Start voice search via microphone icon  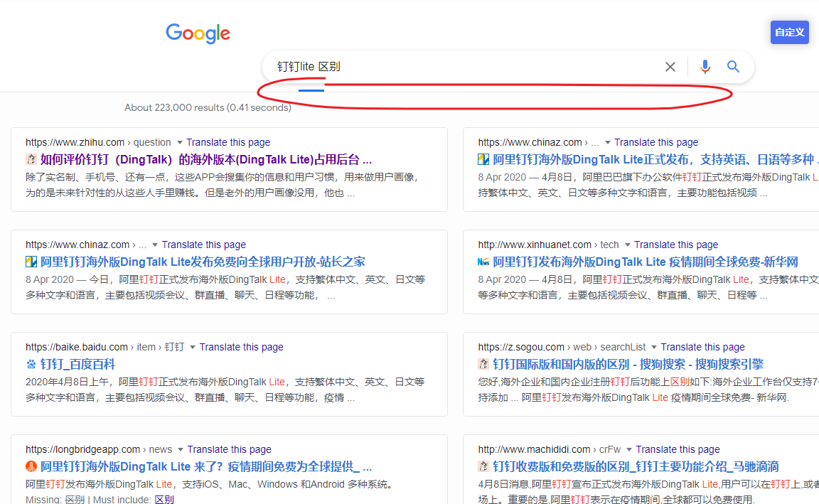pyautogui.click(x=705, y=66)
